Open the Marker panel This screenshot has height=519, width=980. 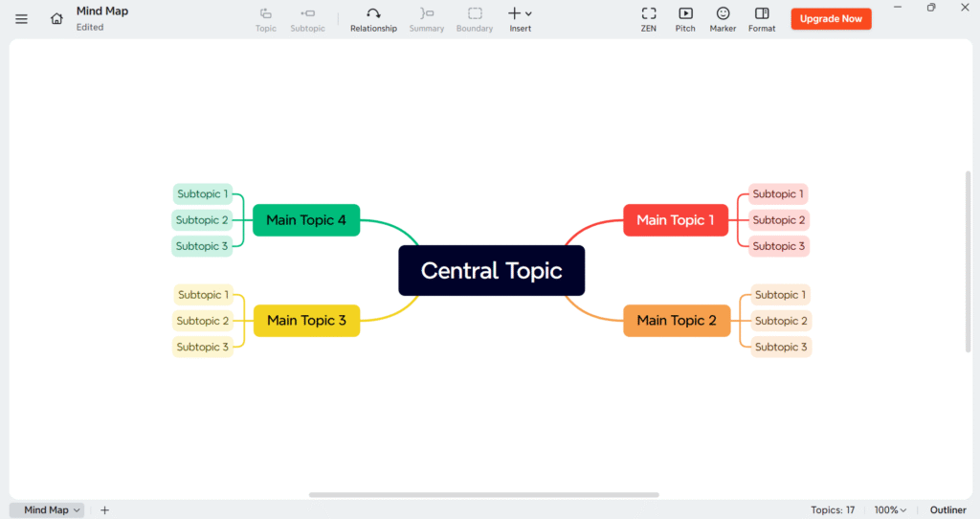[723, 19]
